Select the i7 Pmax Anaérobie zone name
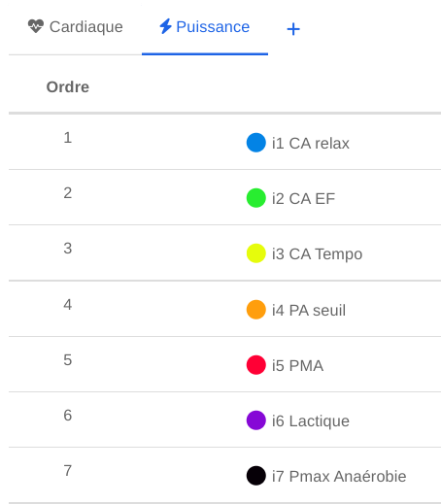The width and height of the screenshot is (441, 504). pyautogui.click(x=339, y=476)
